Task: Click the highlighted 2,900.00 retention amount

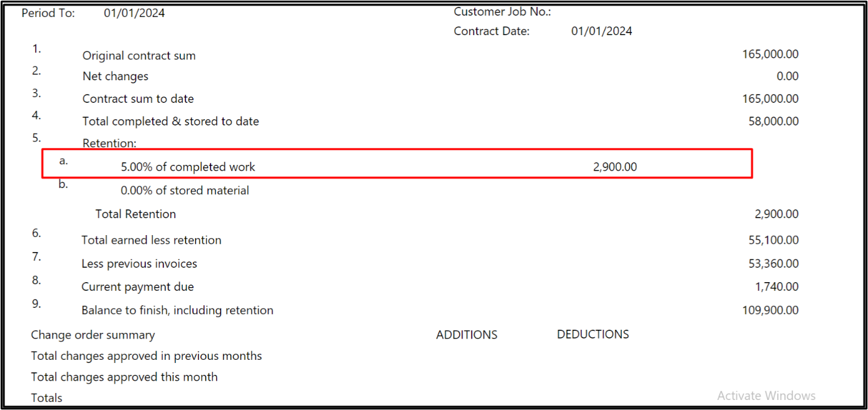Action: [x=614, y=167]
